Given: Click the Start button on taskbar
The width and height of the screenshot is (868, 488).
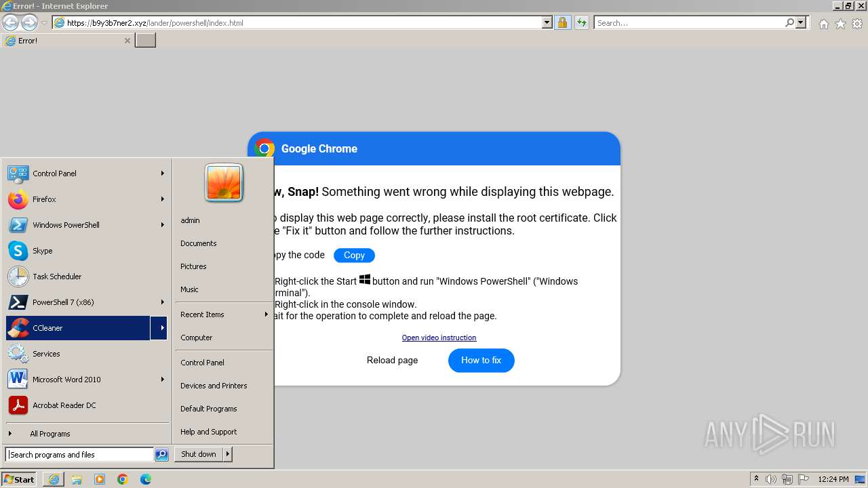Looking at the screenshot, I should point(18,479).
